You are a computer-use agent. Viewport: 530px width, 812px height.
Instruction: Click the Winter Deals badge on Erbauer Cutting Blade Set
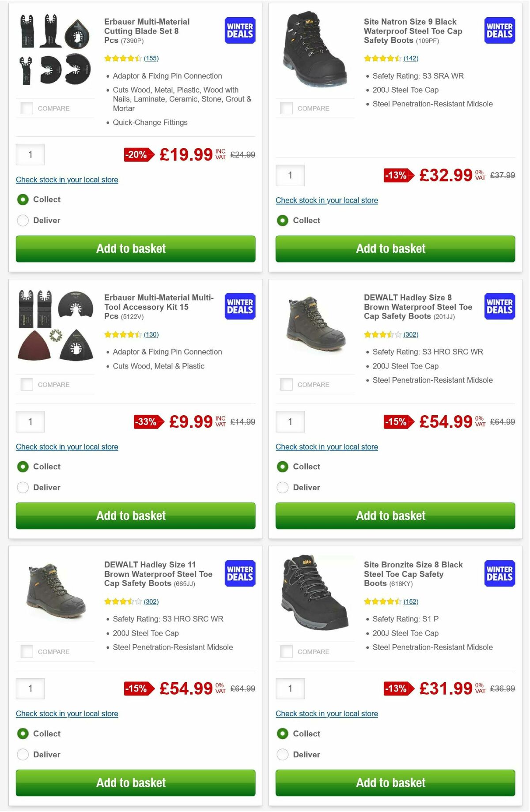(x=239, y=30)
